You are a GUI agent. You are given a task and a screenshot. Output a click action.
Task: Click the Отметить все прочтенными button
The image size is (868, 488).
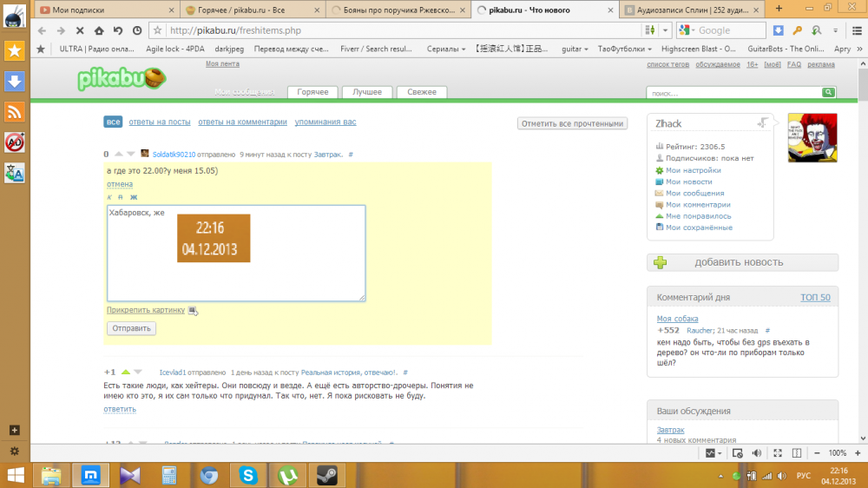point(572,123)
